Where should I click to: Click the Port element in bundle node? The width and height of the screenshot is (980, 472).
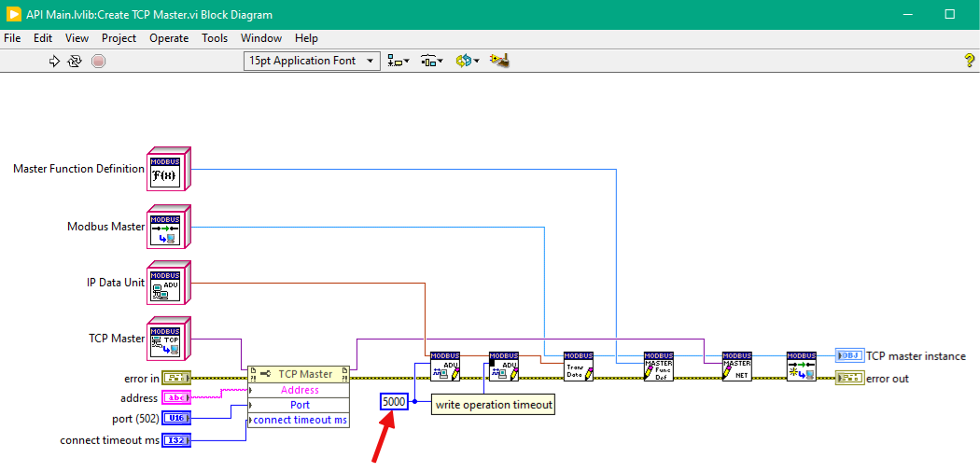tap(299, 405)
